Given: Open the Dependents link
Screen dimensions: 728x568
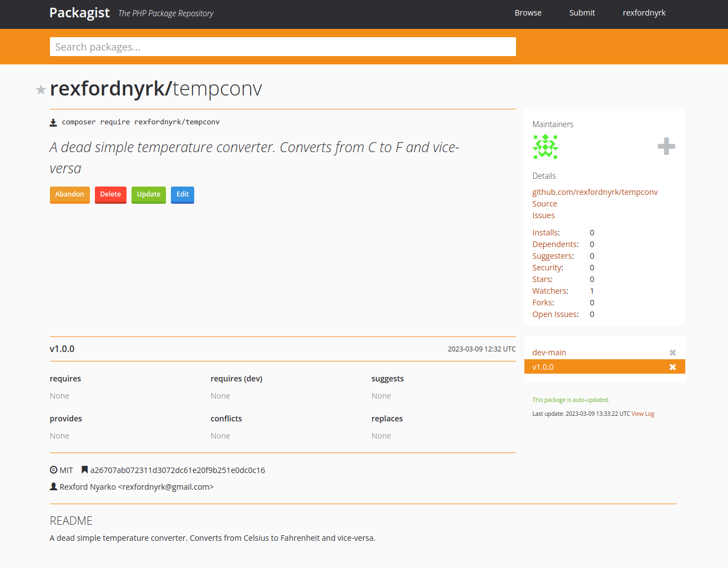Looking at the screenshot, I should (555, 244).
